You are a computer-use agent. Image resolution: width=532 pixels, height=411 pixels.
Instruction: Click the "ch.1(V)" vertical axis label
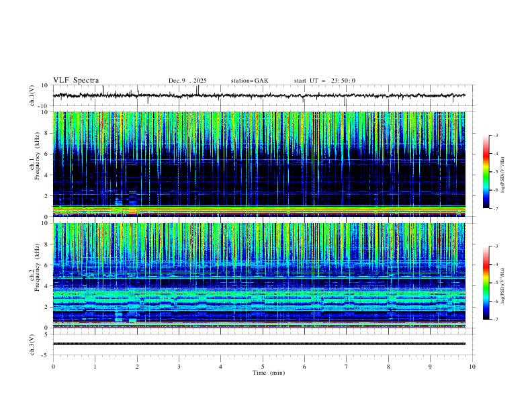click(x=32, y=95)
